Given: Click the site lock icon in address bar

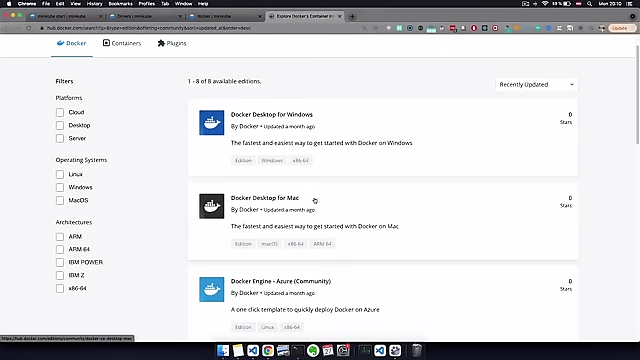Looking at the screenshot, I should (x=41, y=28).
